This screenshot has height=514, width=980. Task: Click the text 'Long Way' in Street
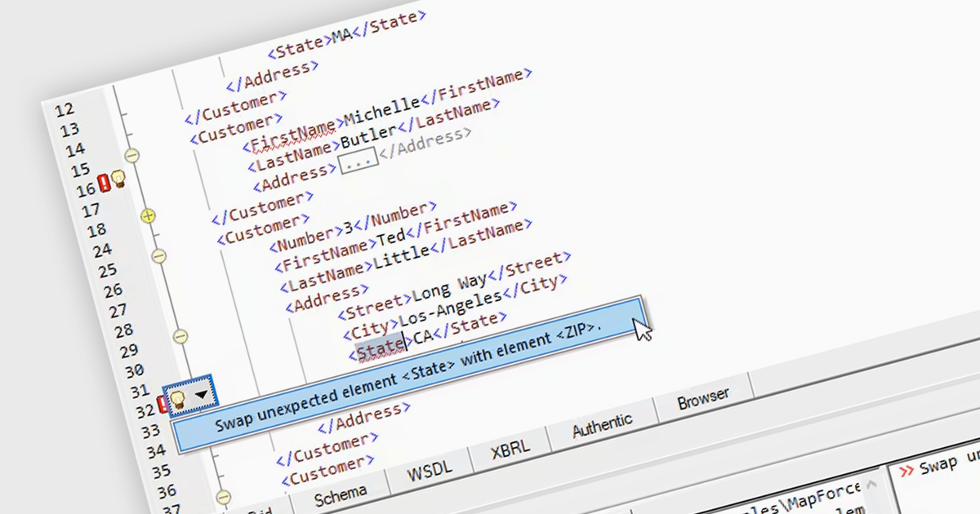(448, 287)
